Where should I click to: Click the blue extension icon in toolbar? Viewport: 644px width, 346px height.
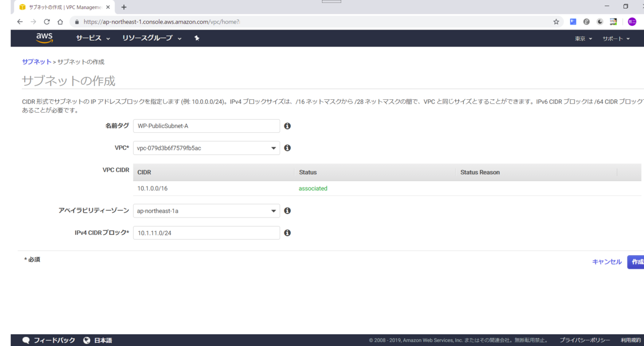pos(573,22)
